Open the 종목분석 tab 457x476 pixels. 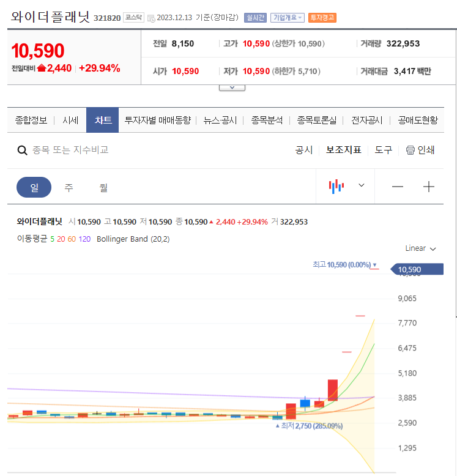[x=267, y=120]
